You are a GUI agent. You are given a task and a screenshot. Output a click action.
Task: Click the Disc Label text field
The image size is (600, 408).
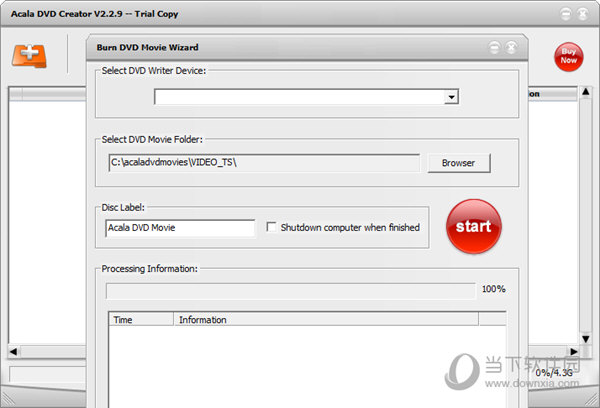(180, 228)
